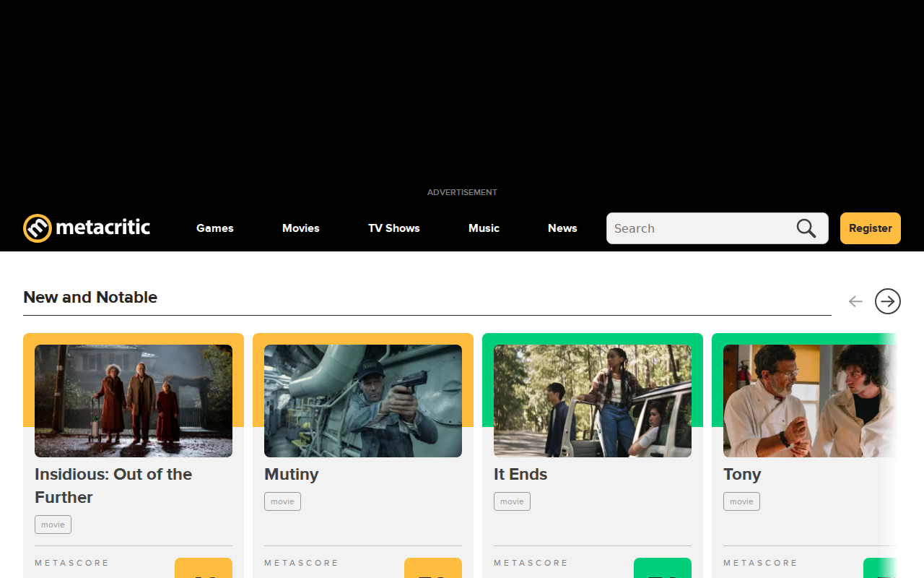Click the movie tag under It Ends

pyautogui.click(x=512, y=501)
